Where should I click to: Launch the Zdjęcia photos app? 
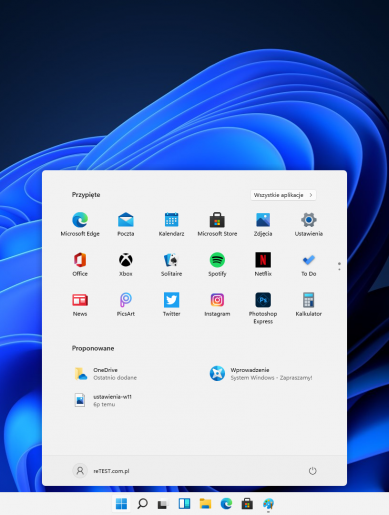(263, 224)
